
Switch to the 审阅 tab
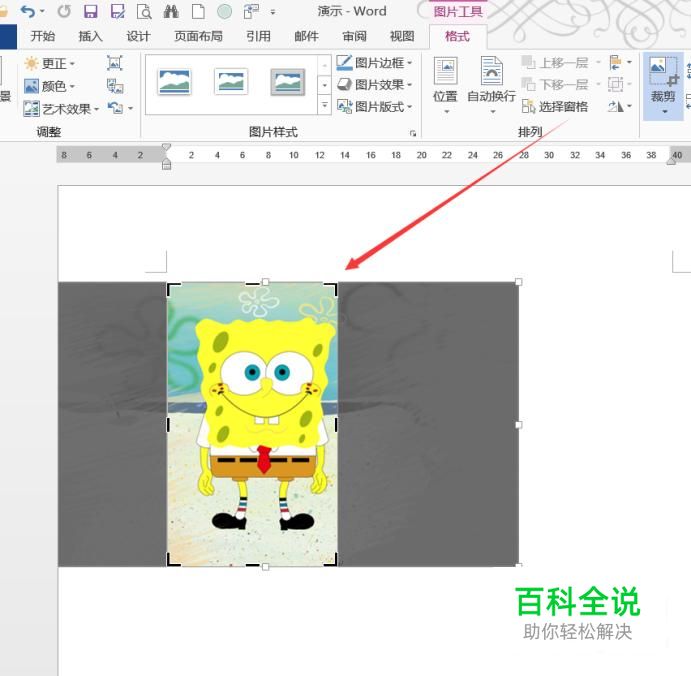pos(354,36)
